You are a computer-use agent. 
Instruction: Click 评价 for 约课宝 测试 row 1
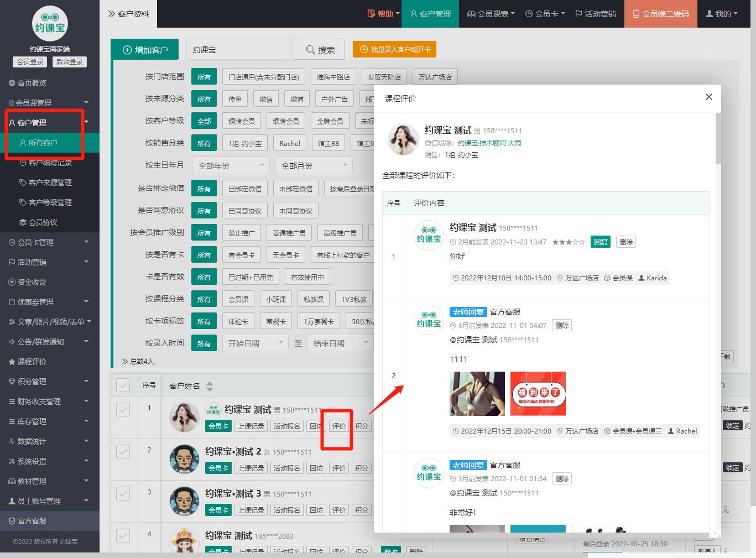339,426
